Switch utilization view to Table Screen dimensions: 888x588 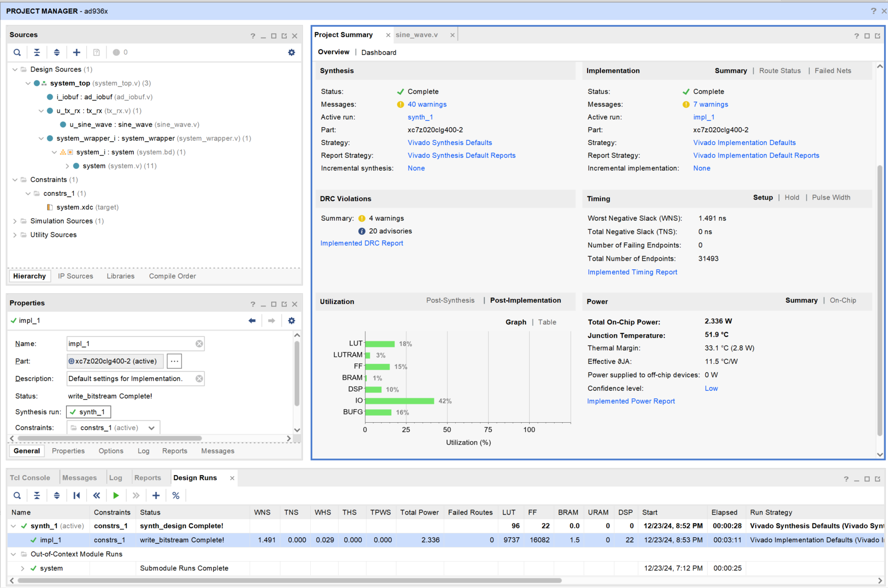[547, 322]
